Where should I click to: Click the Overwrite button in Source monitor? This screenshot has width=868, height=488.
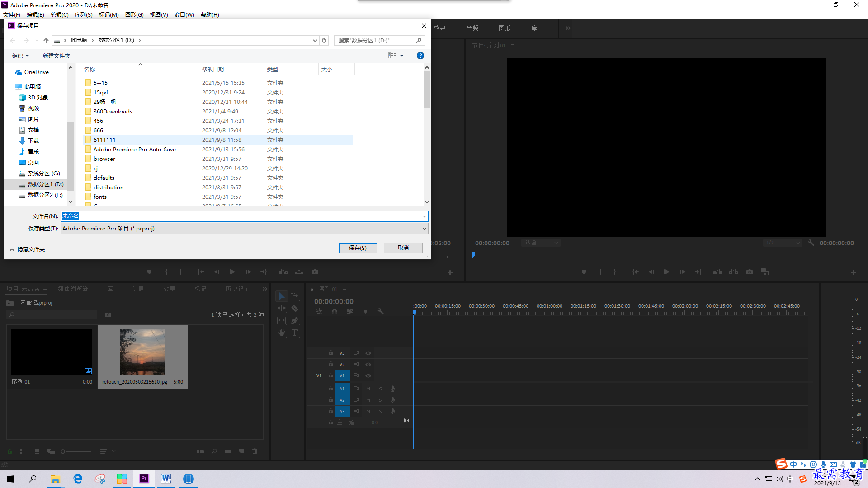point(299,272)
